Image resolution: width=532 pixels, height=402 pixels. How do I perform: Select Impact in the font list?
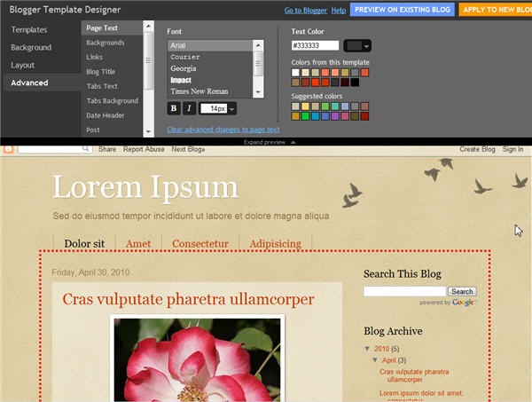coord(210,80)
